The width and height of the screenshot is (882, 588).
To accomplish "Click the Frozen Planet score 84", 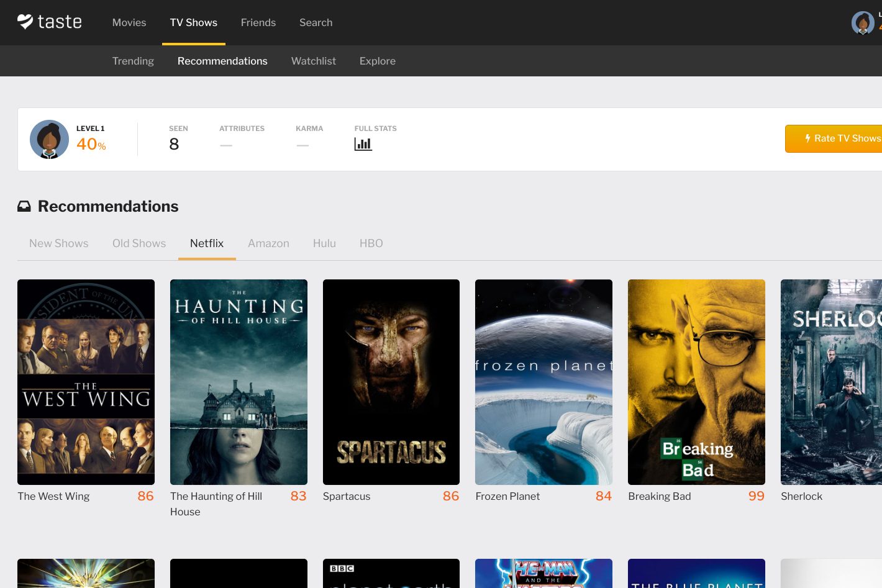I will (604, 496).
